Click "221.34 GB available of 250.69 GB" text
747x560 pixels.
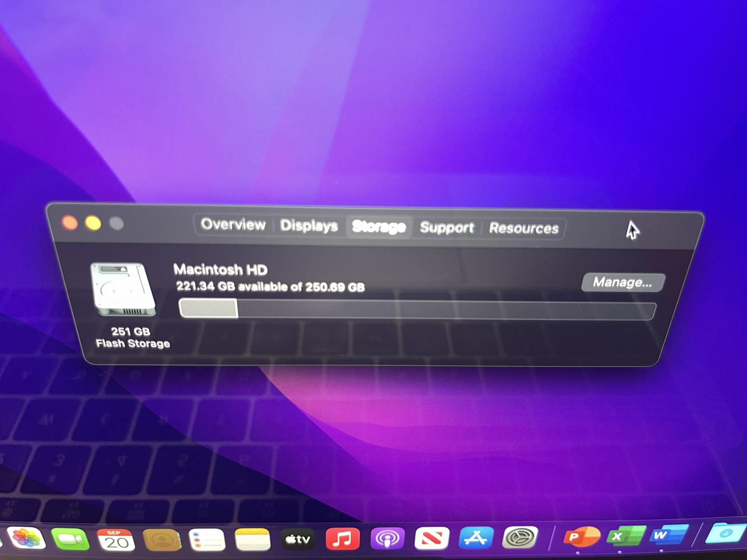point(270,286)
